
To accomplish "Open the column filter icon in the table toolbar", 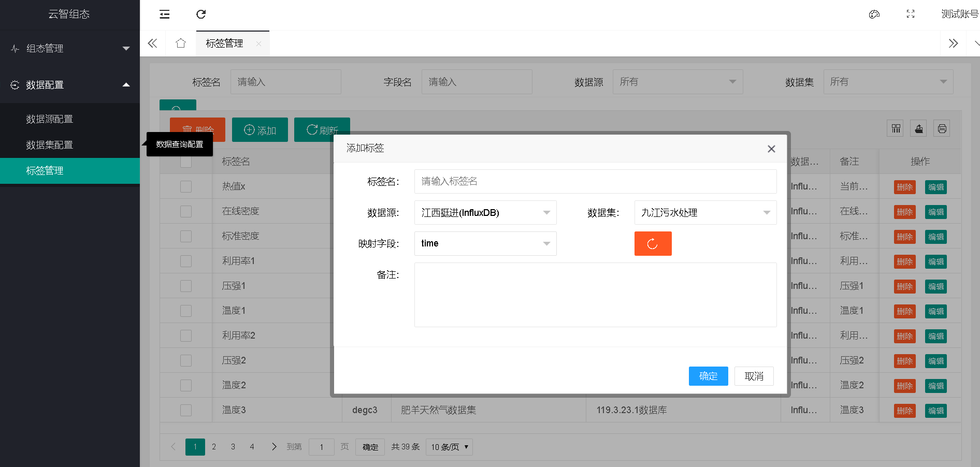I will click(x=896, y=129).
